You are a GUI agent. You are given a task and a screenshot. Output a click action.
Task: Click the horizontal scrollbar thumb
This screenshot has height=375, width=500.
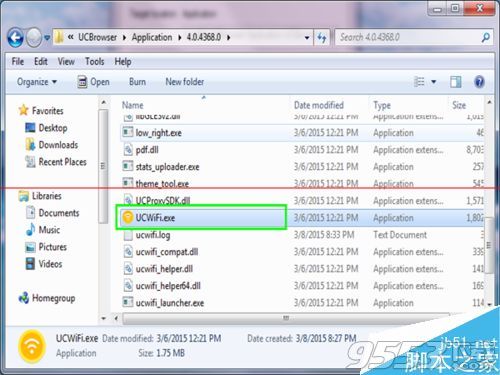(286, 318)
